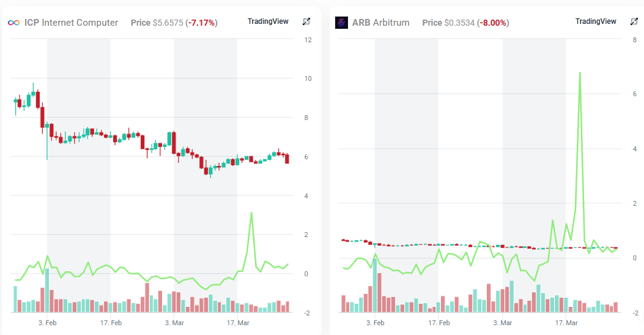Click the tallest volume bar on ICP chart
This screenshot has width=644, height=335.
tap(47, 291)
